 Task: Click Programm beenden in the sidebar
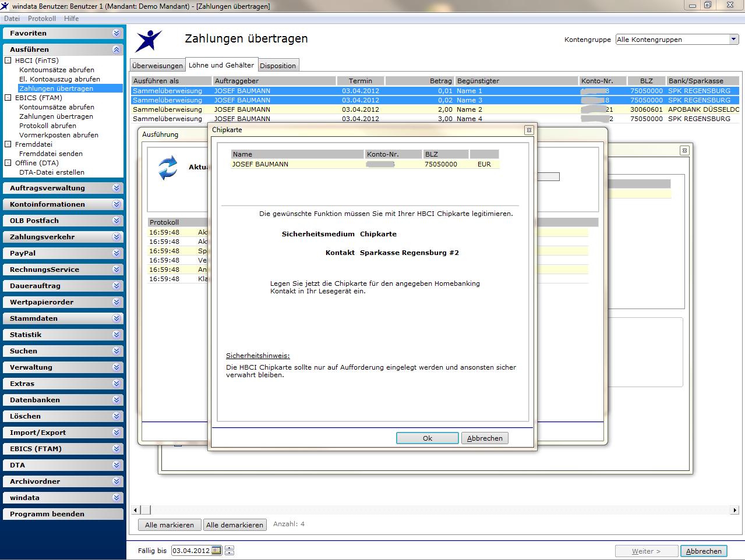coord(63,514)
